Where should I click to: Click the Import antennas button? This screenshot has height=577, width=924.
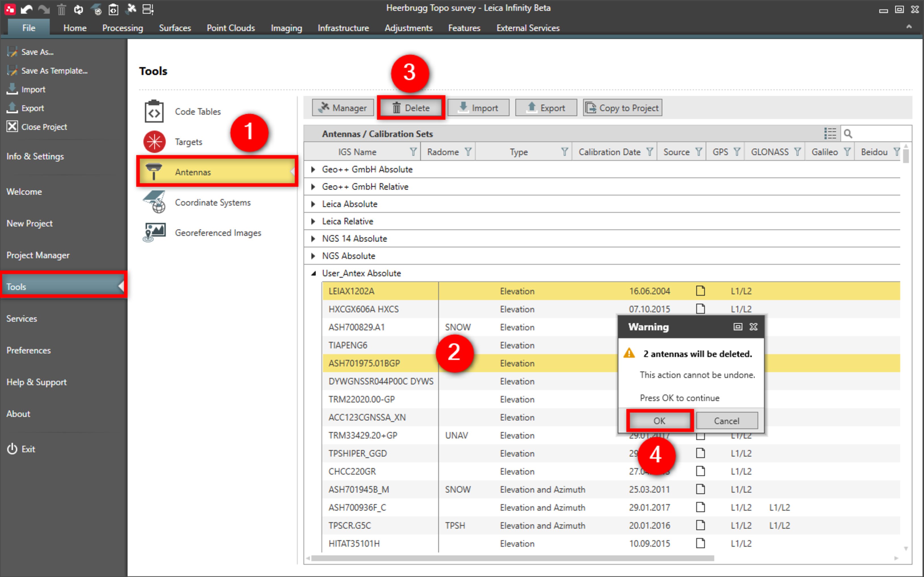point(478,108)
